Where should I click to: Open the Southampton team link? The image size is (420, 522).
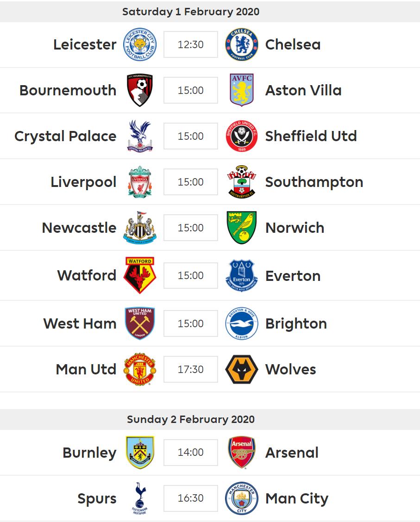(x=314, y=182)
